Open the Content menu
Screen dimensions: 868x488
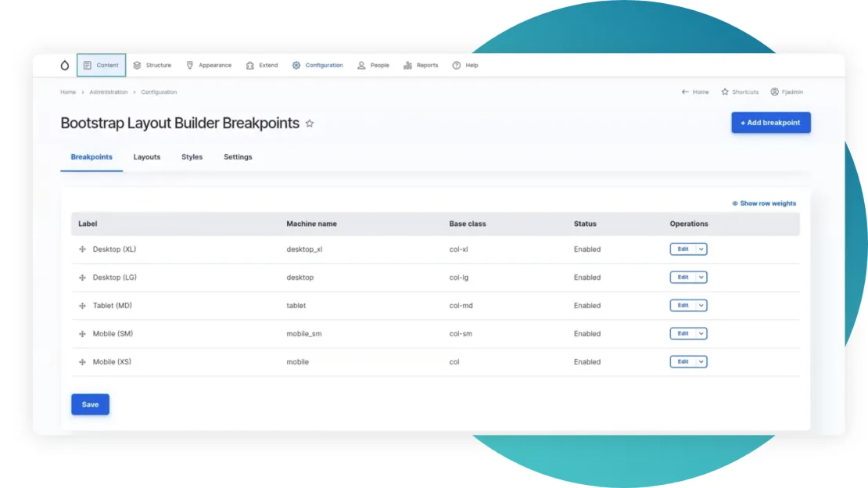coord(102,66)
